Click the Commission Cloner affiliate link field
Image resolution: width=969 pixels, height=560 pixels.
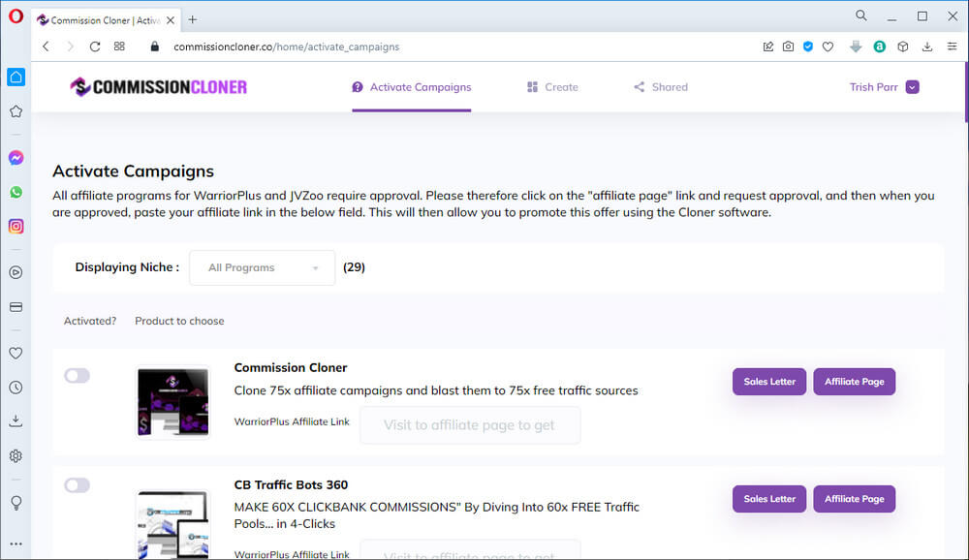coord(470,425)
